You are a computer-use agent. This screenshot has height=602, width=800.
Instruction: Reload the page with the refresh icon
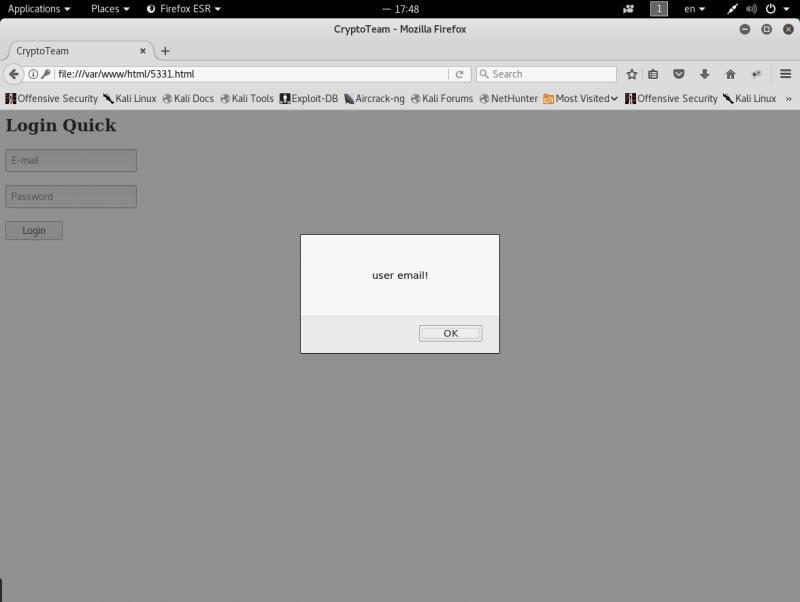pyautogui.click(x=459, y=74)
